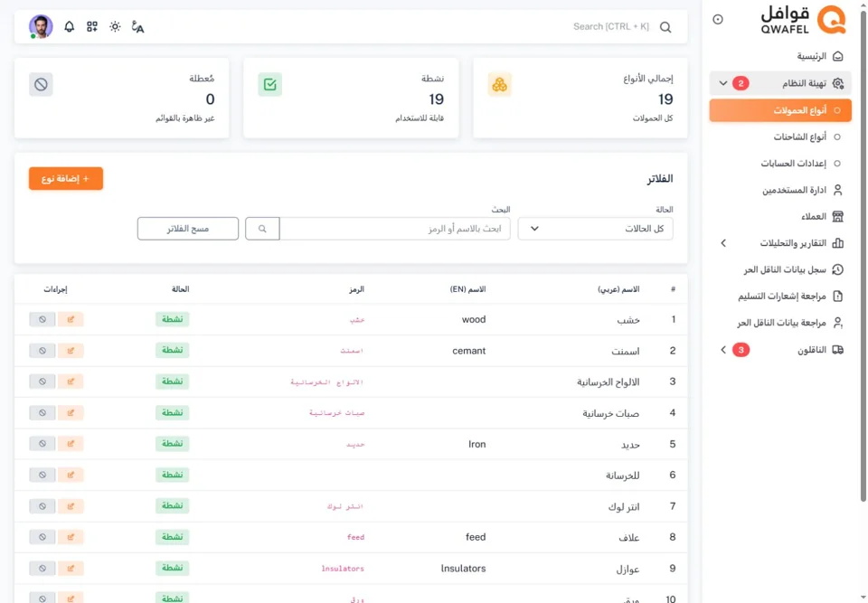868x603 pixels.
Task: Edit the للخرسانة cargo type row
Action: pos(71,475)
